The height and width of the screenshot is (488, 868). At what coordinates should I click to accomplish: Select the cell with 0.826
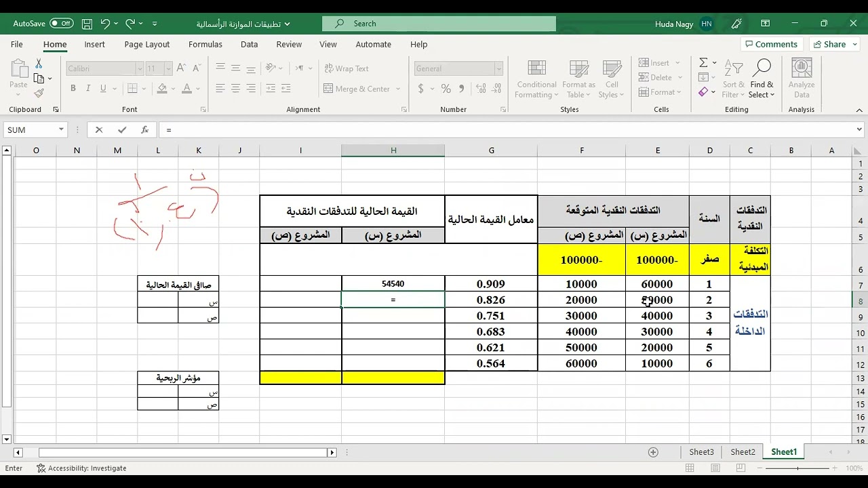tap(491, 300)
